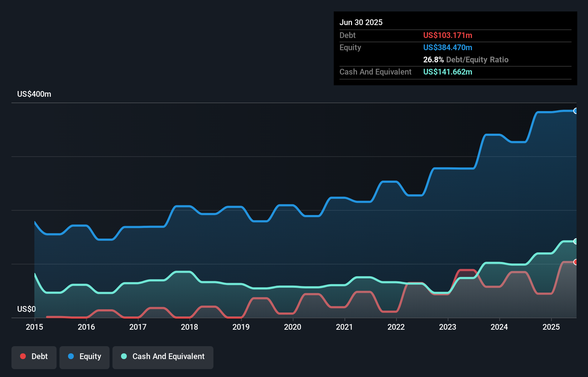
Task: Select the Cash And Equivalent endpoint marker
Action: click(575, 241)
